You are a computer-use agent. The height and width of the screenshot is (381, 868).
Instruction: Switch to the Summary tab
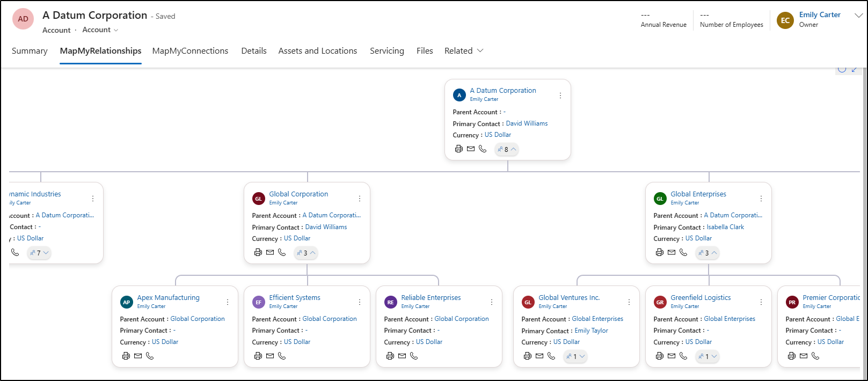(30, 51)
